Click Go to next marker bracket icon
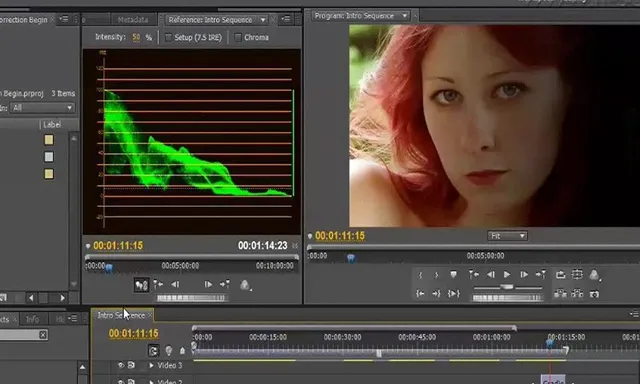640x384 pixels. pos(436,293)
